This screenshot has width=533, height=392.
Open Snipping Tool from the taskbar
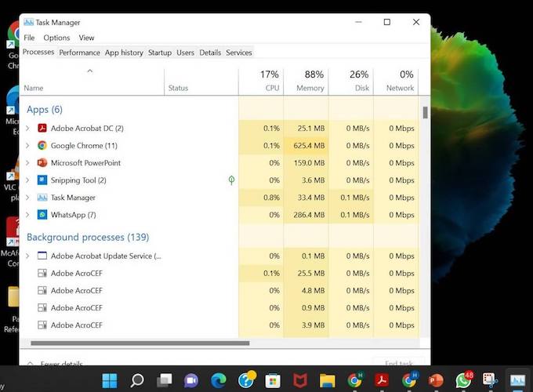490,380
